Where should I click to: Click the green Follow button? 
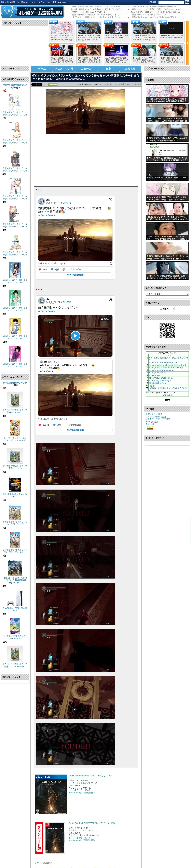53,85
